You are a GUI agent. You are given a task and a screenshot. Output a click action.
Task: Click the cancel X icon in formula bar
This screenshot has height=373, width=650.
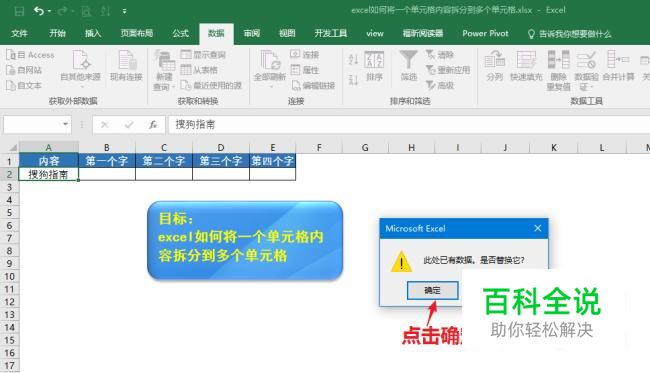[104, 124]
